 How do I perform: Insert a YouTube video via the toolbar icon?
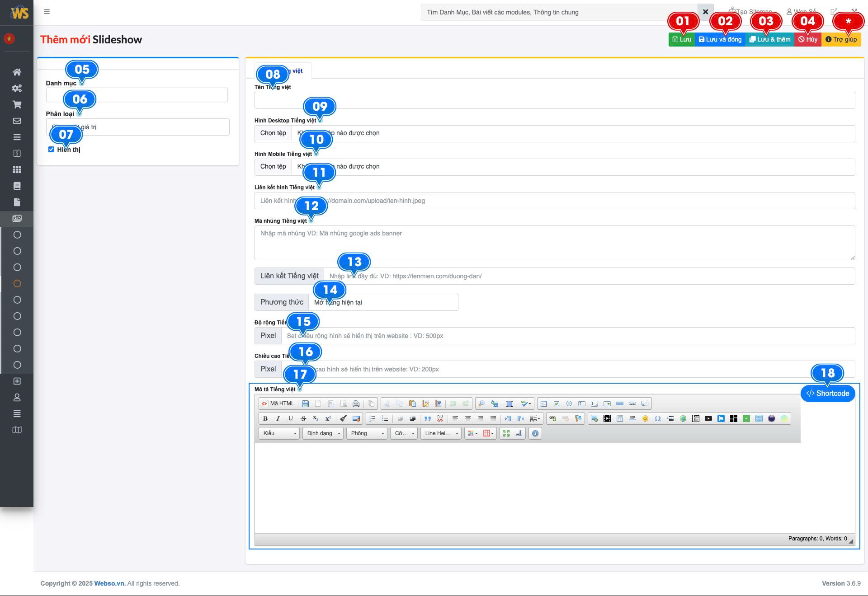click(x=708, y=418)
